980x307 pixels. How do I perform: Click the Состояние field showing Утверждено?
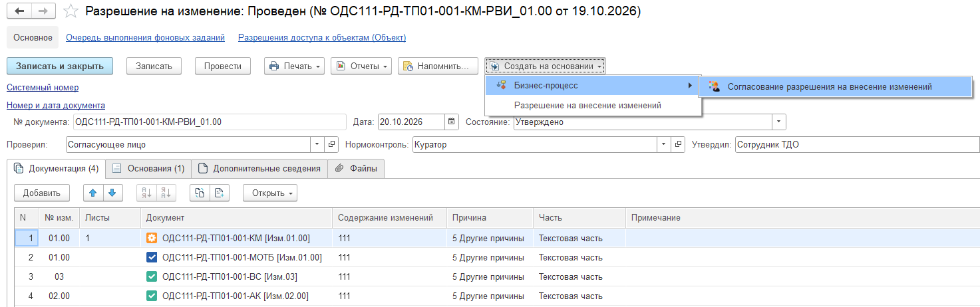point(643,122)
